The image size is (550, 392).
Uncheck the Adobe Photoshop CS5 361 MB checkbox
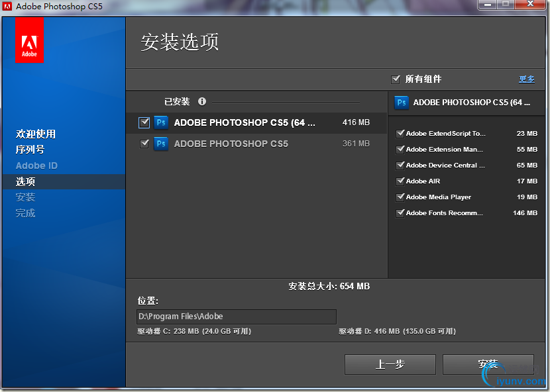(x=144, y=144)
